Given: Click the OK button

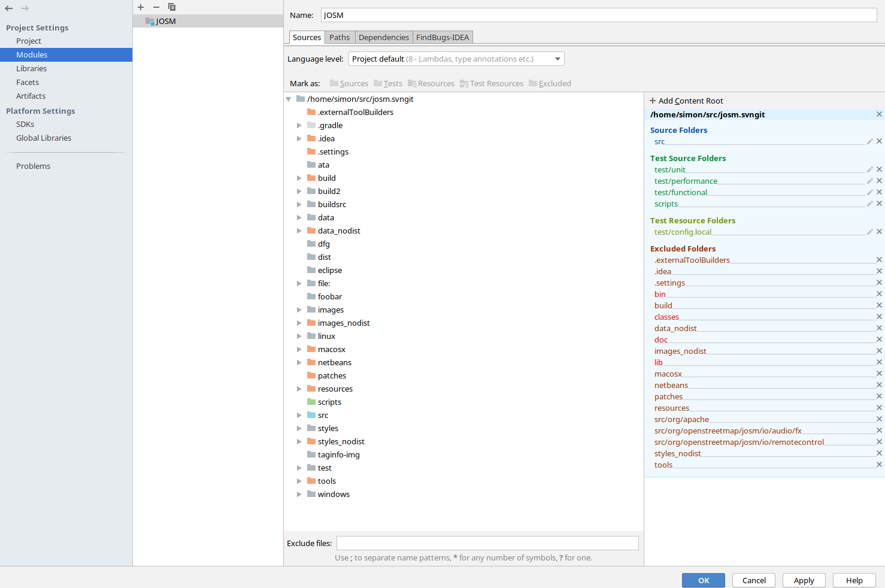Looking at the screenshot, I should (x=704, y=580).
